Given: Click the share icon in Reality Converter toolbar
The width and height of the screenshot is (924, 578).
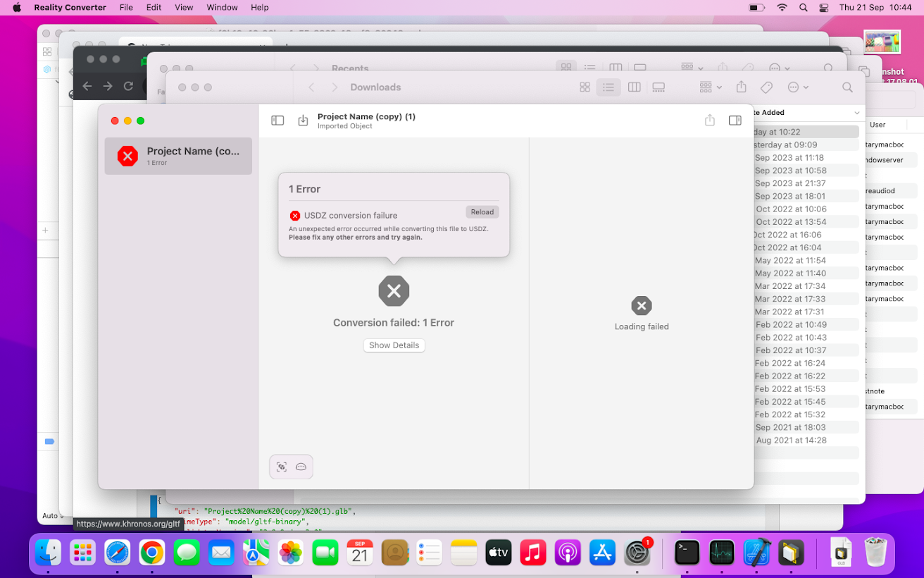Looking at the screenshot, I should (x=710, y=121).
